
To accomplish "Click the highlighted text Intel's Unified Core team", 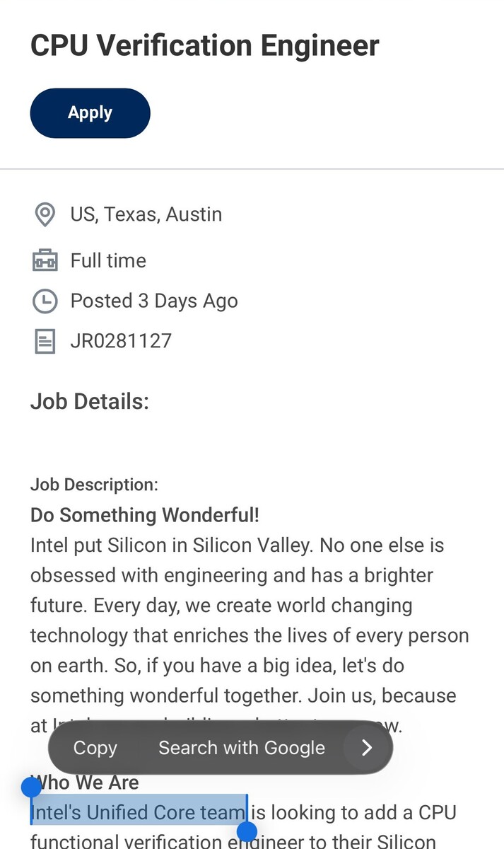I will coord(138,812).
